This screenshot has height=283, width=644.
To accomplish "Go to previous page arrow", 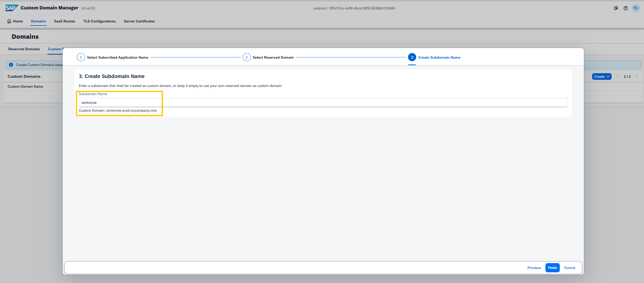I will point(618,76).
